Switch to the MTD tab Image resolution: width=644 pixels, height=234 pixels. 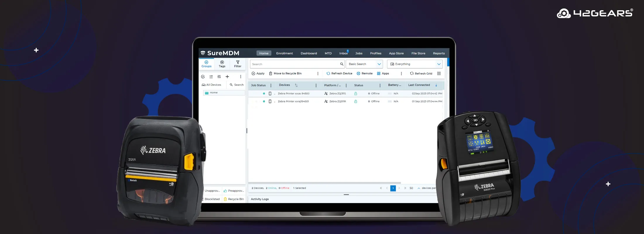[x=328, y=53]
